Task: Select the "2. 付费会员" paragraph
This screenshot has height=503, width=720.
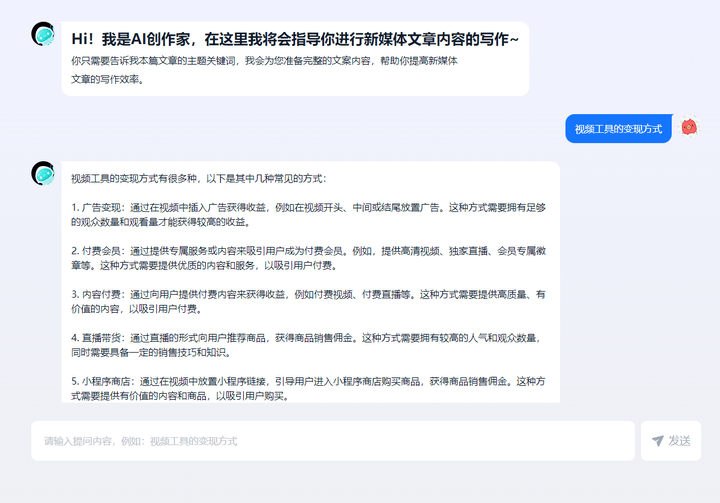Action: click(x=308, y=258)
